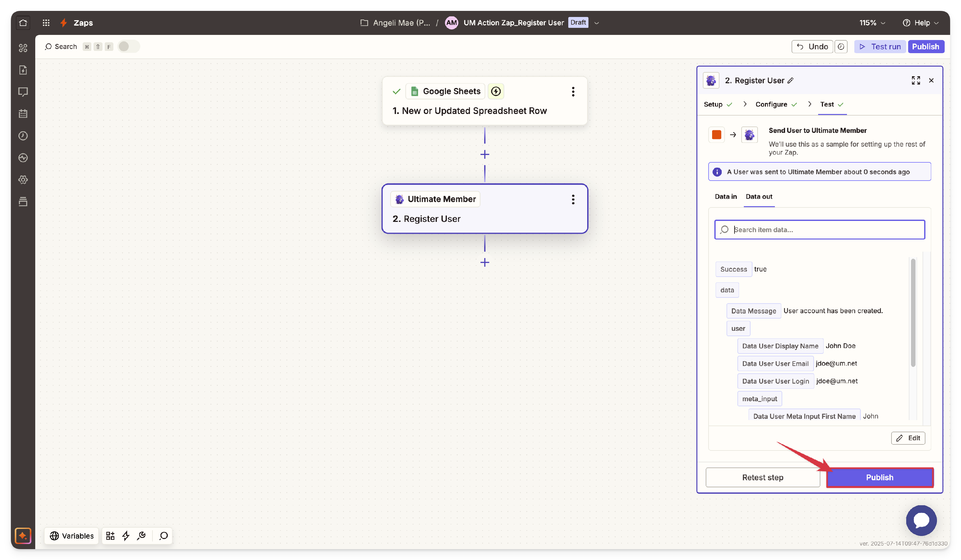Screen dimensions: 961x560
Task: Select the Google Sheets trigger step card
Action: point(485,101)
